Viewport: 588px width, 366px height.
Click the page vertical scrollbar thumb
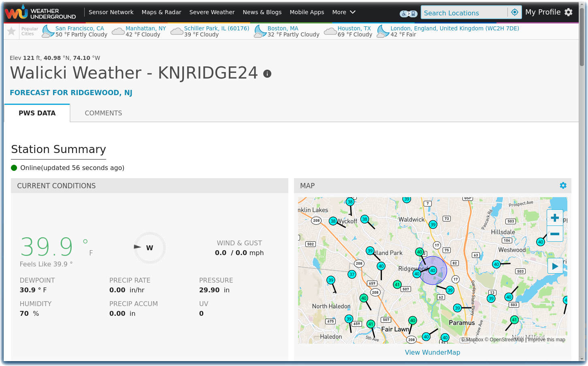tap(582, 36)
